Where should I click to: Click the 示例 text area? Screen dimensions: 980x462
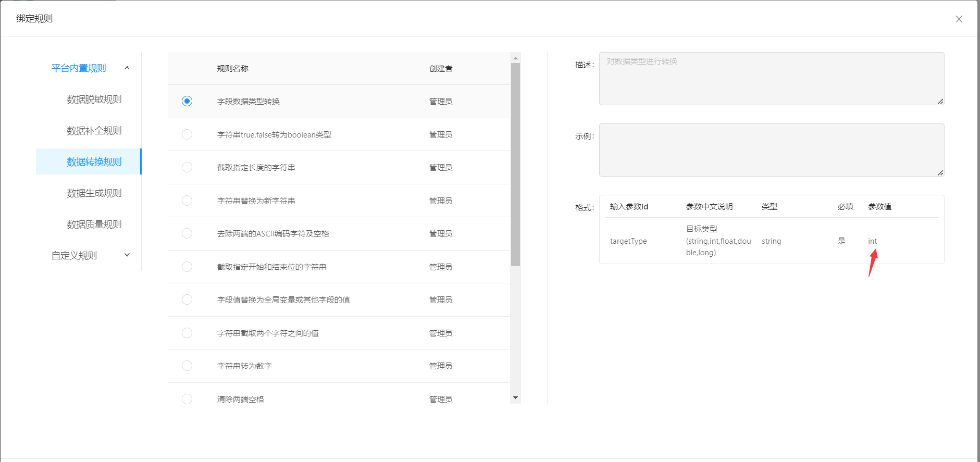point(771,150)
